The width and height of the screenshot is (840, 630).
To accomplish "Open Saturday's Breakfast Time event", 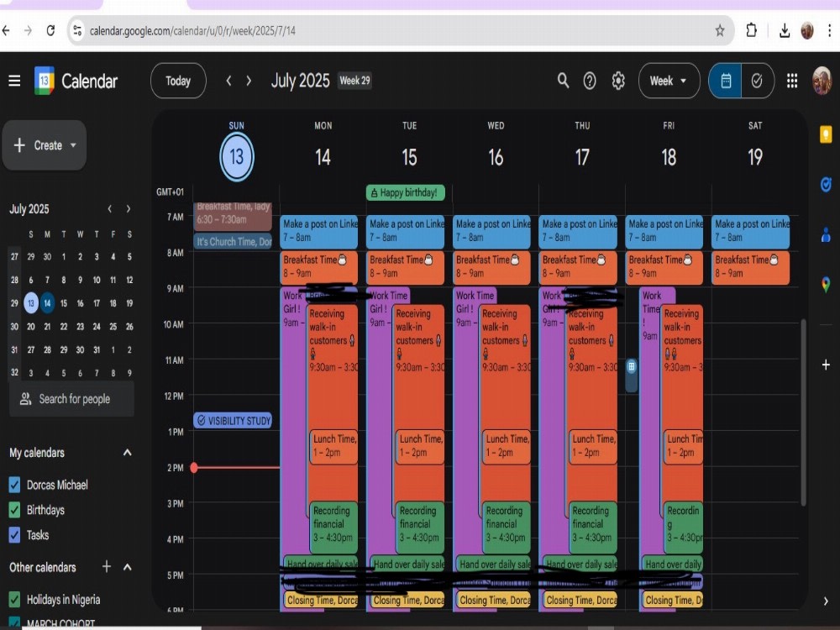I will click(750, 267).
